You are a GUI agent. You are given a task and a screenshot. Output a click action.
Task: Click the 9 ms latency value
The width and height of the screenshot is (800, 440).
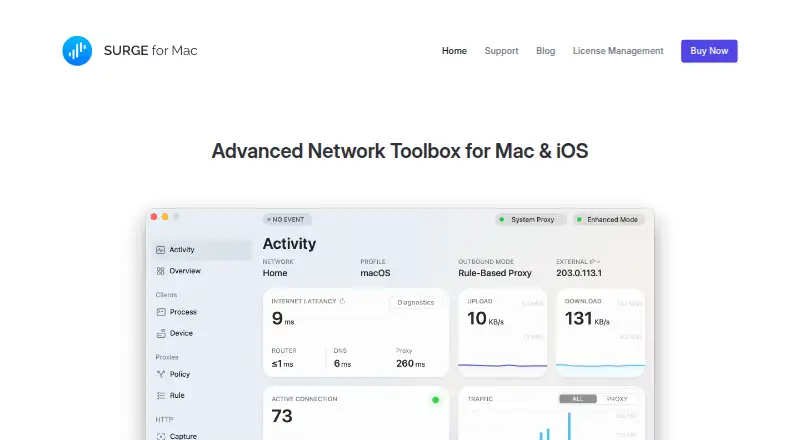[283, 319]
